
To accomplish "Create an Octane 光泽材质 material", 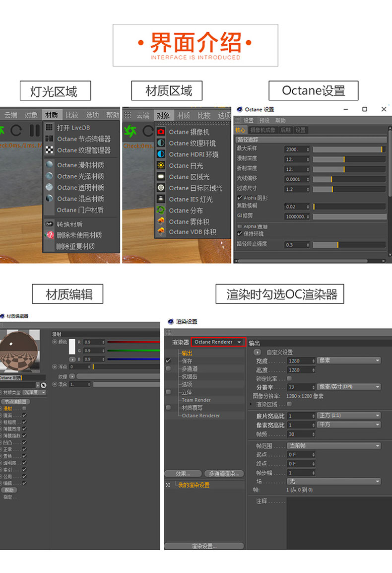I will 80,176.
